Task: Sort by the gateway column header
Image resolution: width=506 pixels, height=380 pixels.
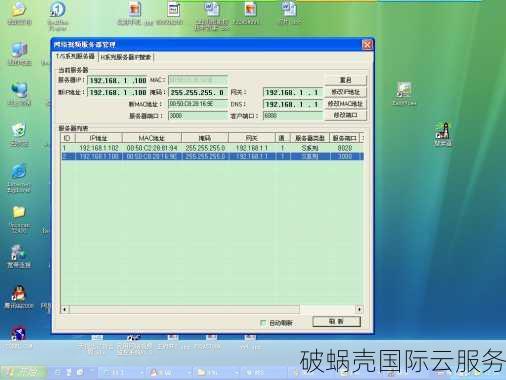Action: click(x=251, y=138)
